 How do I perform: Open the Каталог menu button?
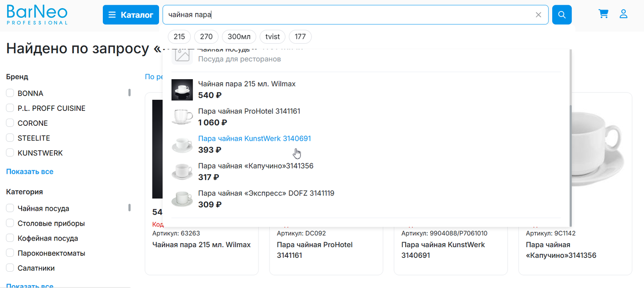(x=131, y=15)
